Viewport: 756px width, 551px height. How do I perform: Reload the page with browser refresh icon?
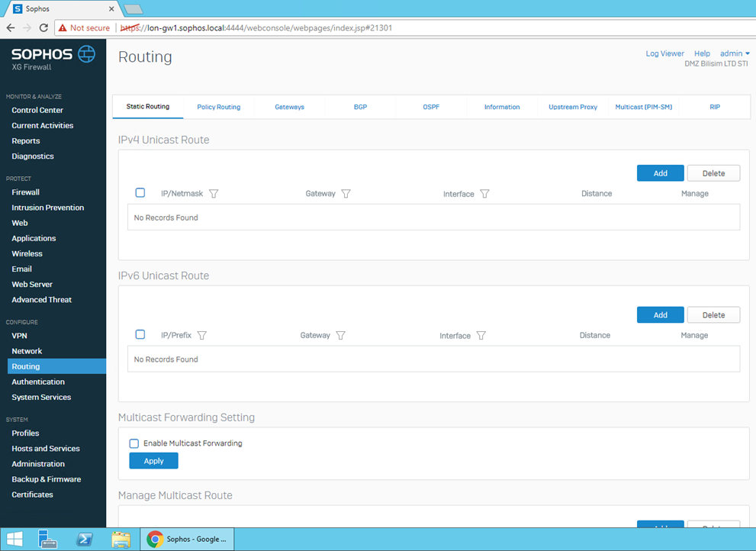click(43, 28)
